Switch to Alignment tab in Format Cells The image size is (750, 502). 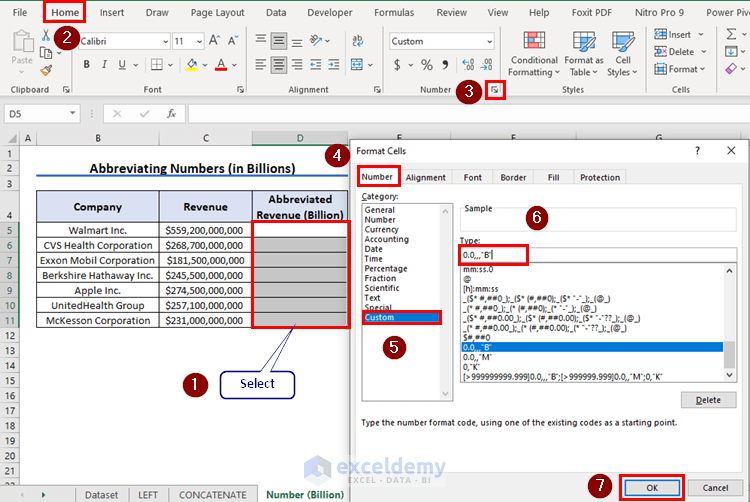click(426, 177)
